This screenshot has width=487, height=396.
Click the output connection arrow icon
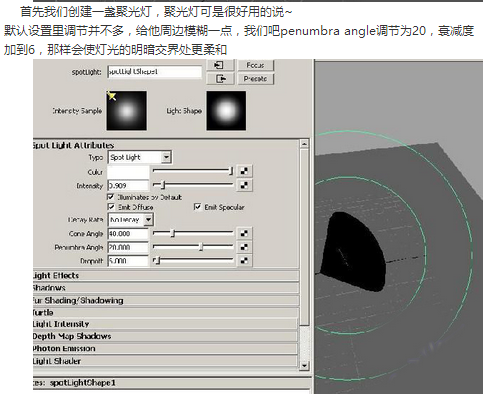[220, 79]
